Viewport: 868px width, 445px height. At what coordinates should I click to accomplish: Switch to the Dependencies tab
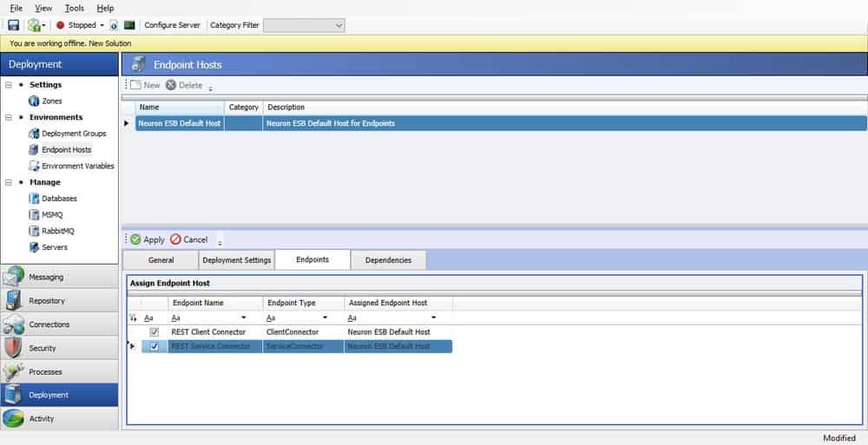coord(389,260)
